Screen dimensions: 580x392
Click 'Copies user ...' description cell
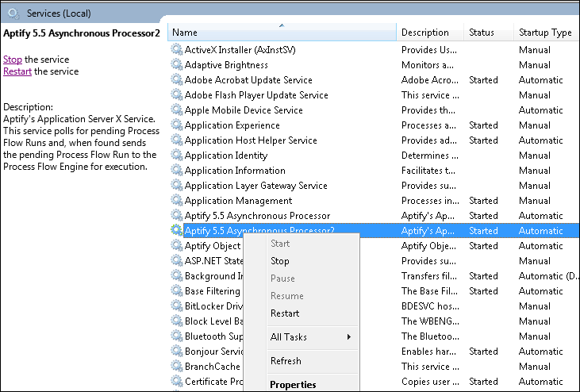[x=430, y=382]
